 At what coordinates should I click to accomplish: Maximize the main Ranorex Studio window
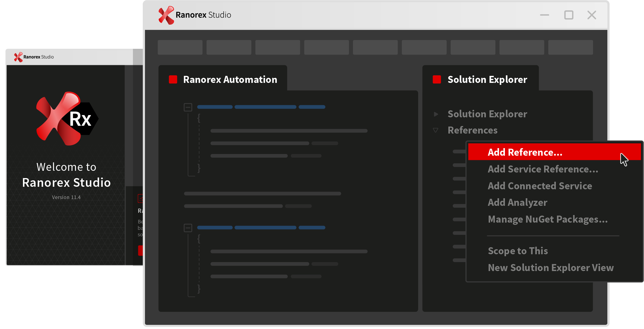point(569,15)
